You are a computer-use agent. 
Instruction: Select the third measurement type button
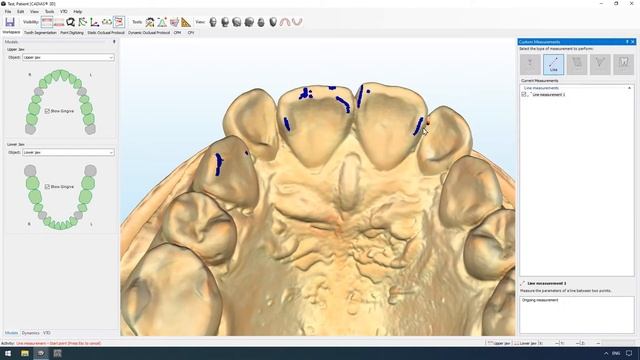click(x=577, y=64)
